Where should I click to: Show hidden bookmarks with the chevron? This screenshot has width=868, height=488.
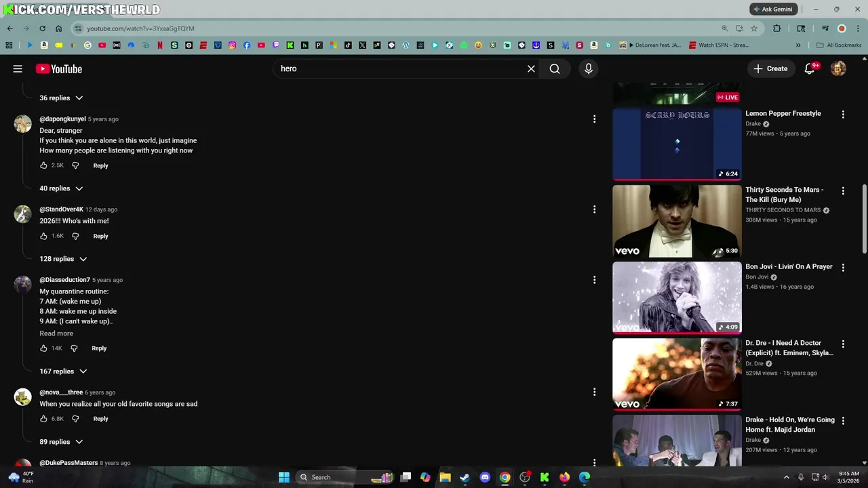click(x=798, y=45)
